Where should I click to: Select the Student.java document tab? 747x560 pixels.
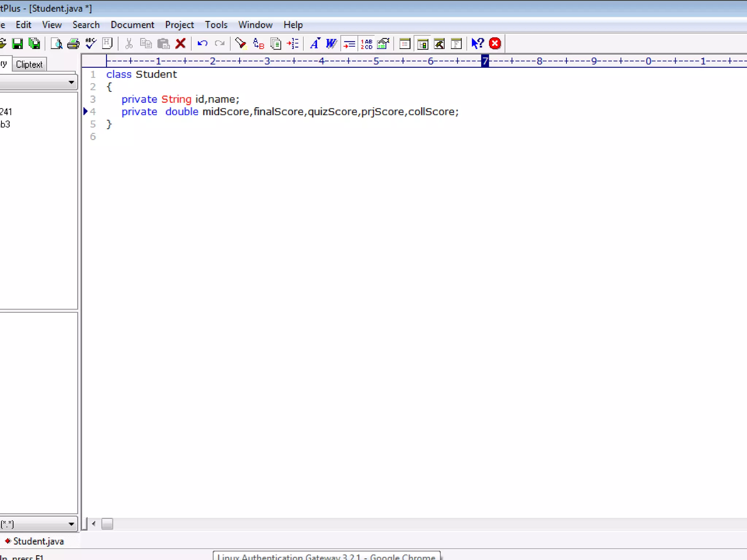point(38,541)
